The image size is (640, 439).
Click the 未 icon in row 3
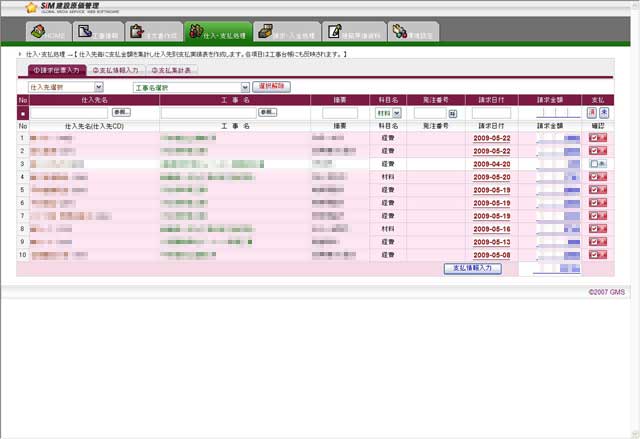coord(604,164)
